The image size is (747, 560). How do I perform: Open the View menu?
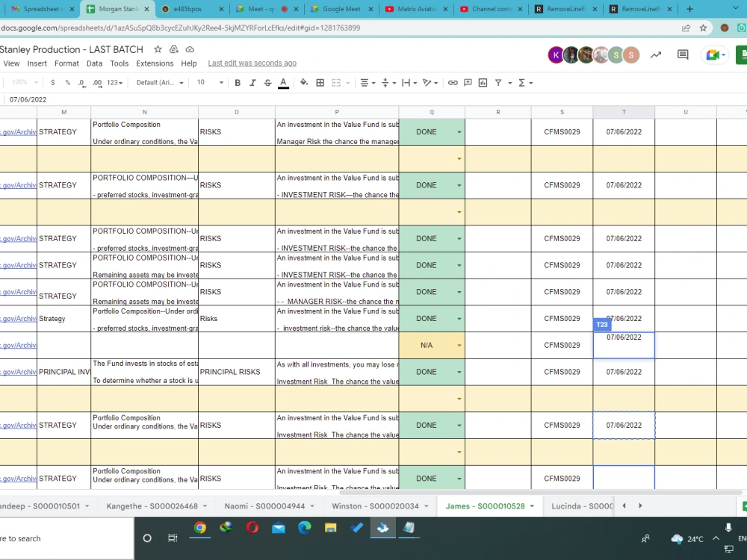click(x=11, y=63)
